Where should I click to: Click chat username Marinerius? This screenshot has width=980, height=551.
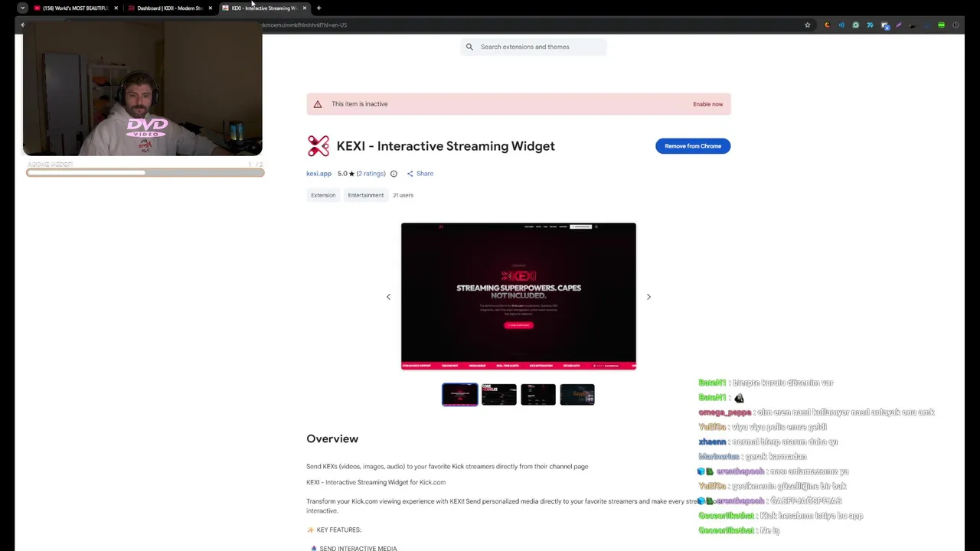tap(718, 456)
